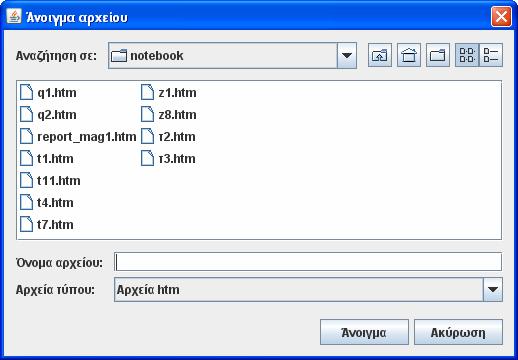Click the file icon beside report_mag1.htm
The height and width of the screenshot is (360, 518).
(x=26, y=136)
